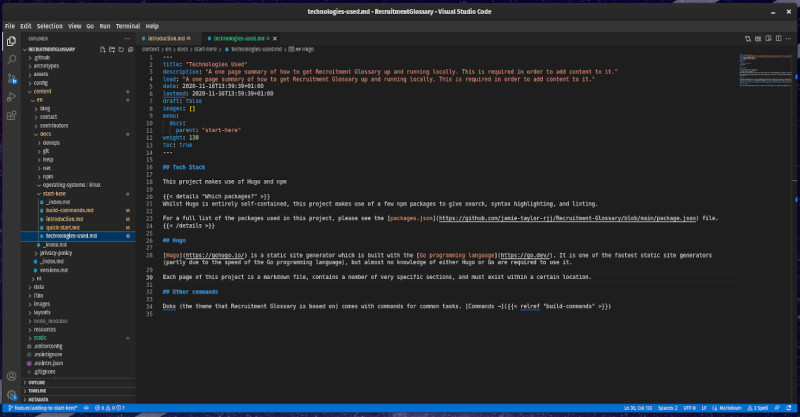Open Preview to the Side
The height and width of the screenshot is (417, 800).
pos(768,38)
